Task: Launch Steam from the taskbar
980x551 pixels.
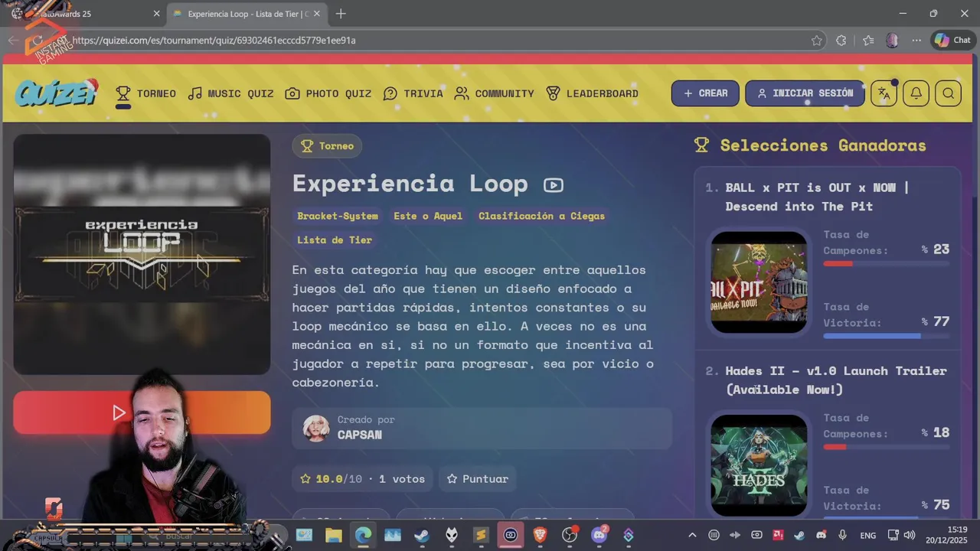Action: [422, 535]
